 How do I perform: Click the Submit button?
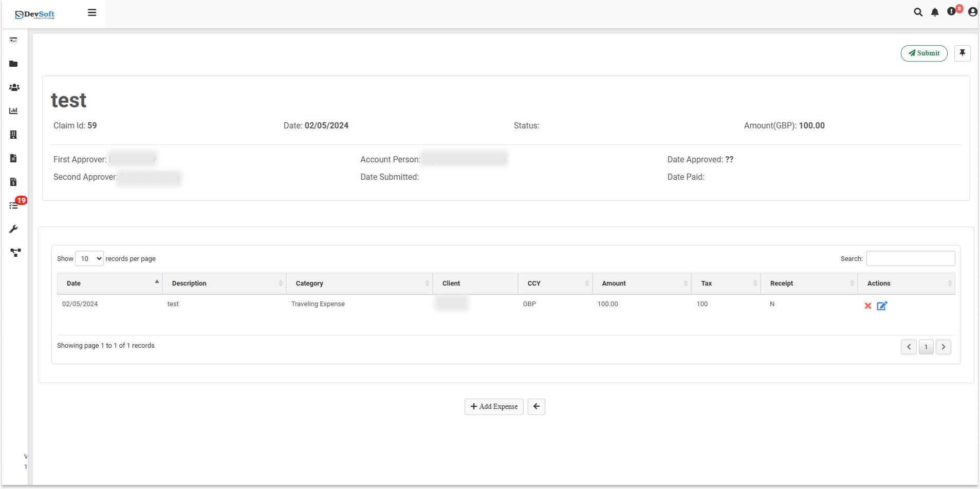click(923, 53)
